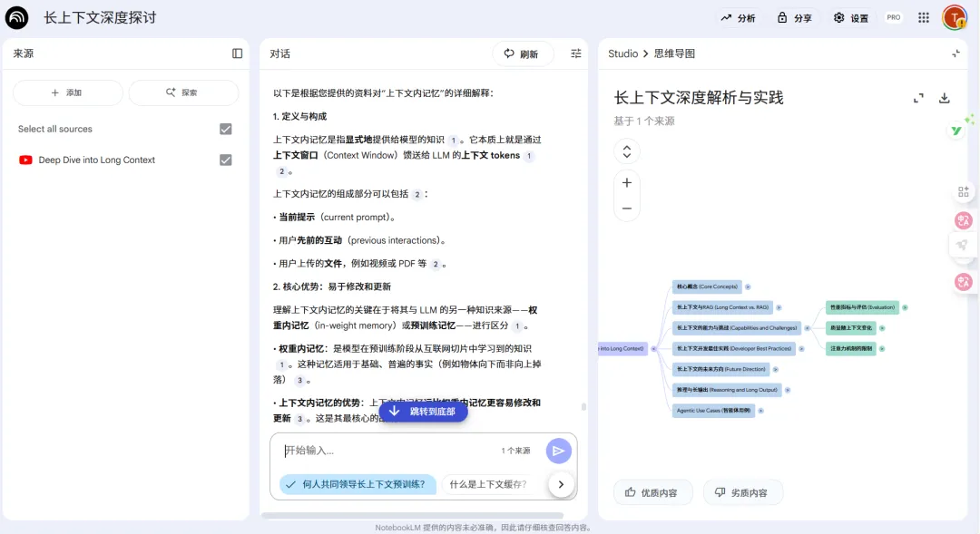Screen dimensions: 980x534
Task: Go back to Studio in breadcrumb
Action: 622,53
